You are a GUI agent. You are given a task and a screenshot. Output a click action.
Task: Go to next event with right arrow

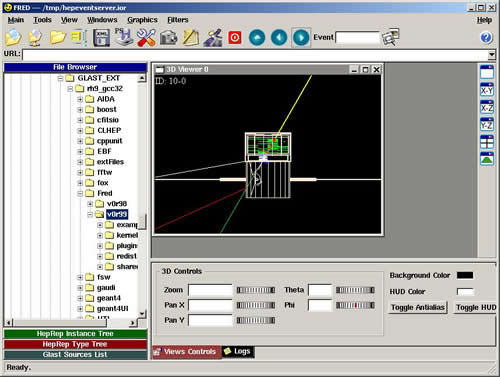pyautogui.click(x=301, y=37)
